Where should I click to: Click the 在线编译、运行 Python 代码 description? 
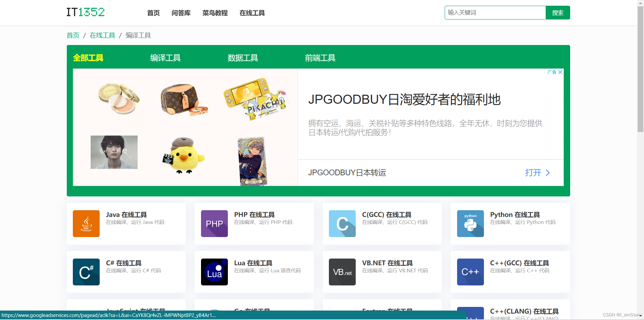pos(523,222)
